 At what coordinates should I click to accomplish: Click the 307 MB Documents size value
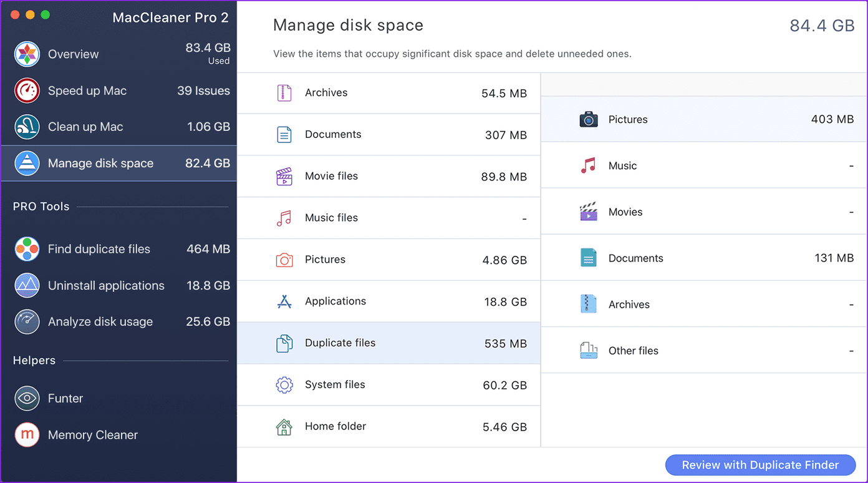pos(506,135)
